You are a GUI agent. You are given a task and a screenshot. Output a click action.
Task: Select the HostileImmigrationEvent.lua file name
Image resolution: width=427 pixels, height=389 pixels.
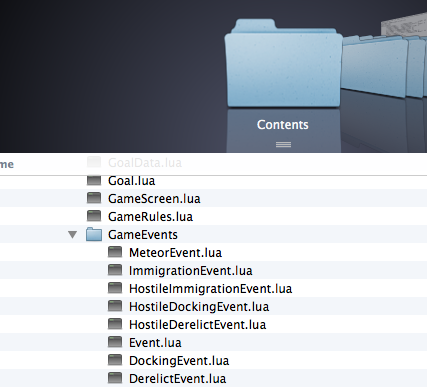(x=211, y=289)
